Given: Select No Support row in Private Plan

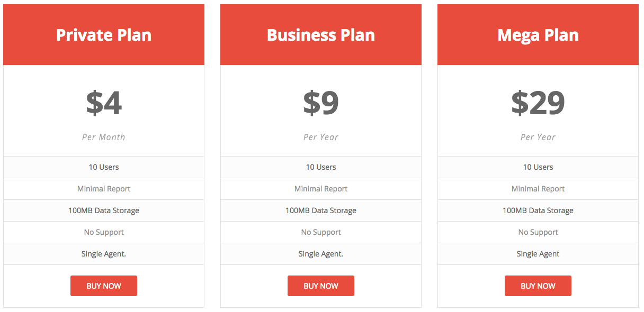Looking at the screenshot, I should tap(104, 232).
